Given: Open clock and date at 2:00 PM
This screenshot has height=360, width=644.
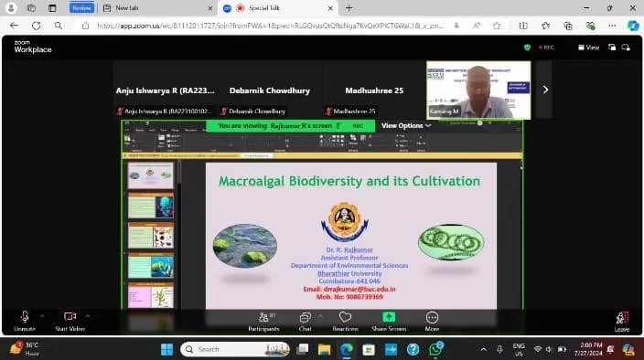Looking at the screenshot, I should click(588, 349).
